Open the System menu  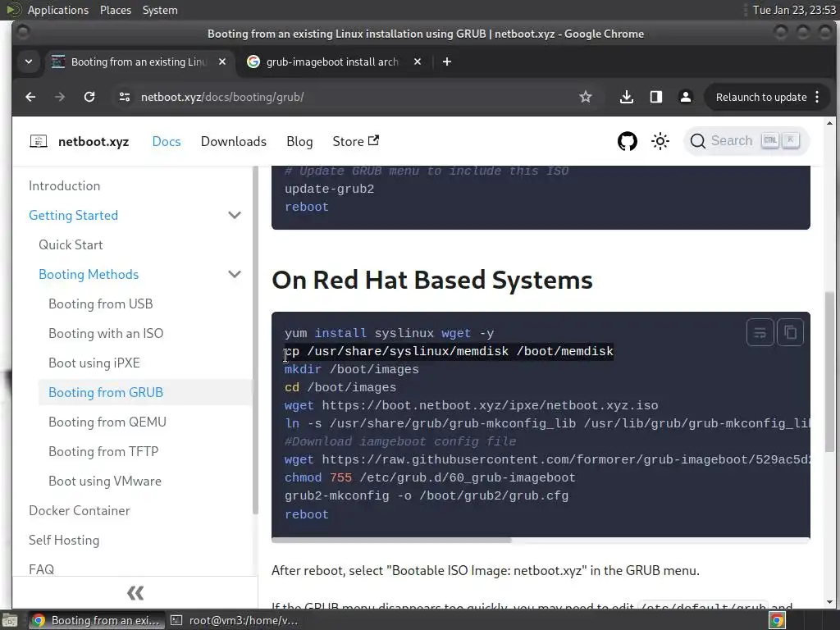pos(160,10)
